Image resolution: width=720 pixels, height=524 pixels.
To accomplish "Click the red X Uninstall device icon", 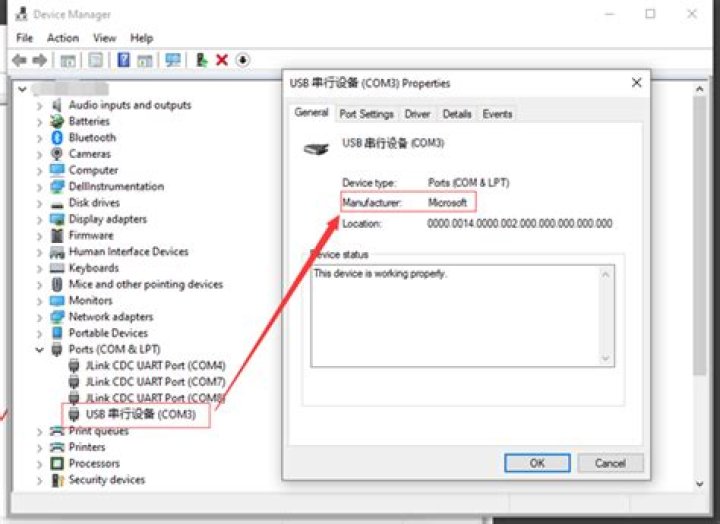I will (x=222, y=60).
